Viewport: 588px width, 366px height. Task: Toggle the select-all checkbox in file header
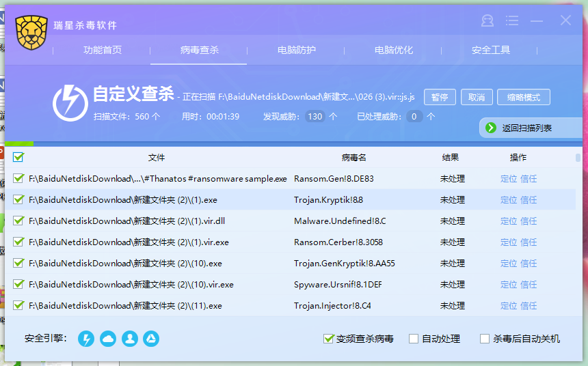coord(18,158)
